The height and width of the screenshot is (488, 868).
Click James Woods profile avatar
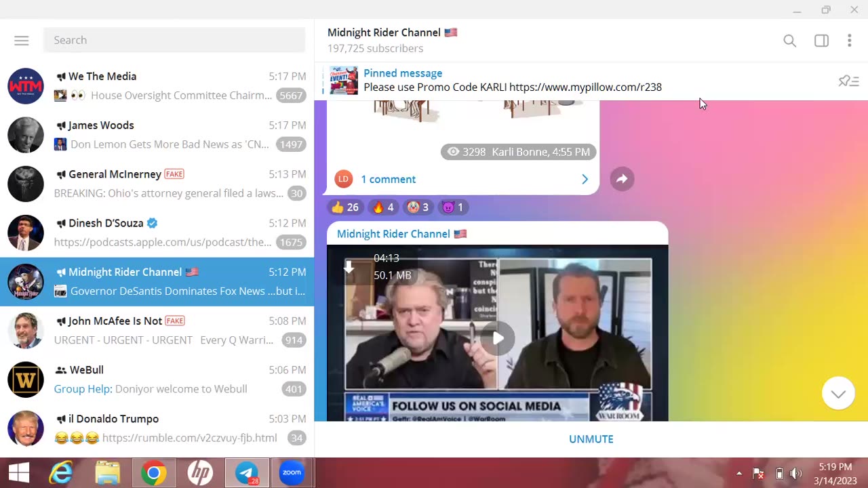coord(26,135)
